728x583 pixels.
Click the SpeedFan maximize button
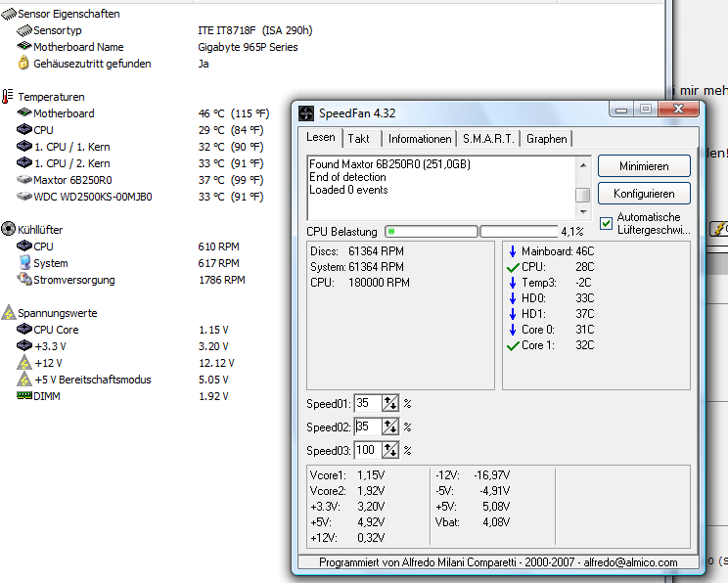[646, 110]
